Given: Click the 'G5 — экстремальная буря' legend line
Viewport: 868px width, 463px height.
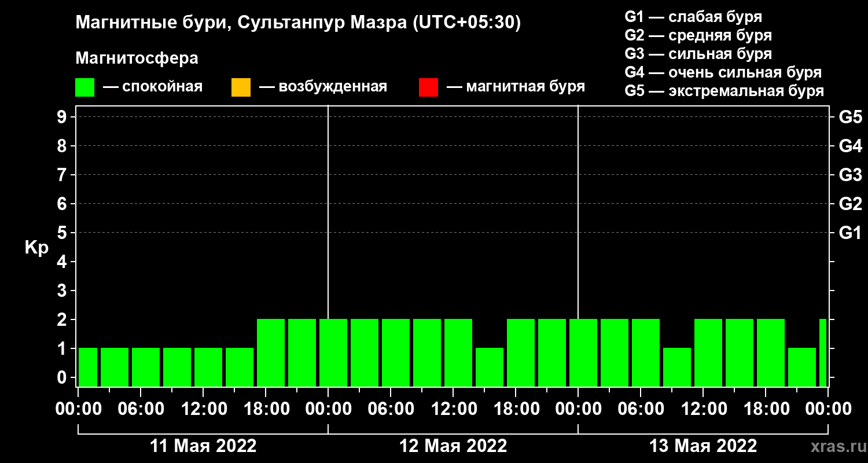Looking at the screenshot, I should 724,91.
